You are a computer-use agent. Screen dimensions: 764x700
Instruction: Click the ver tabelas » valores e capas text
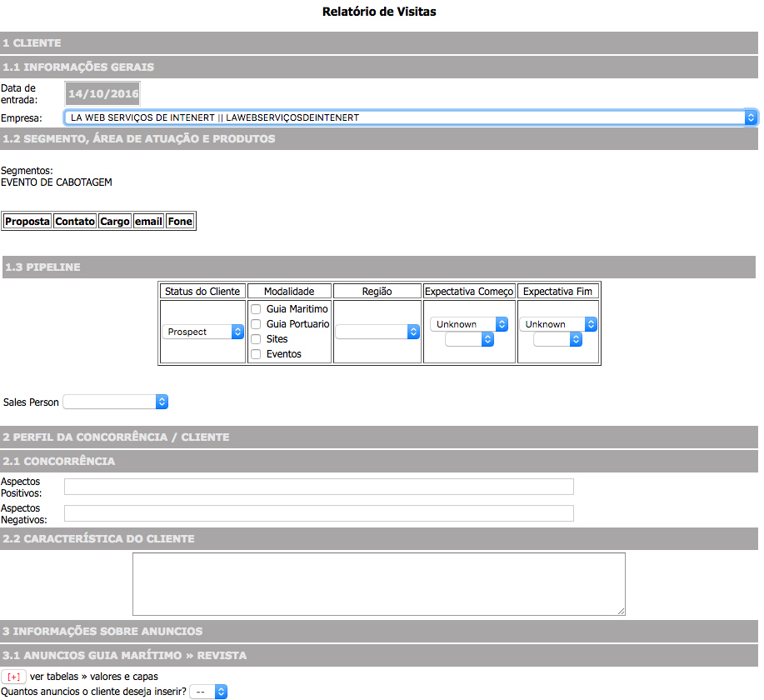tap(94, 677)
